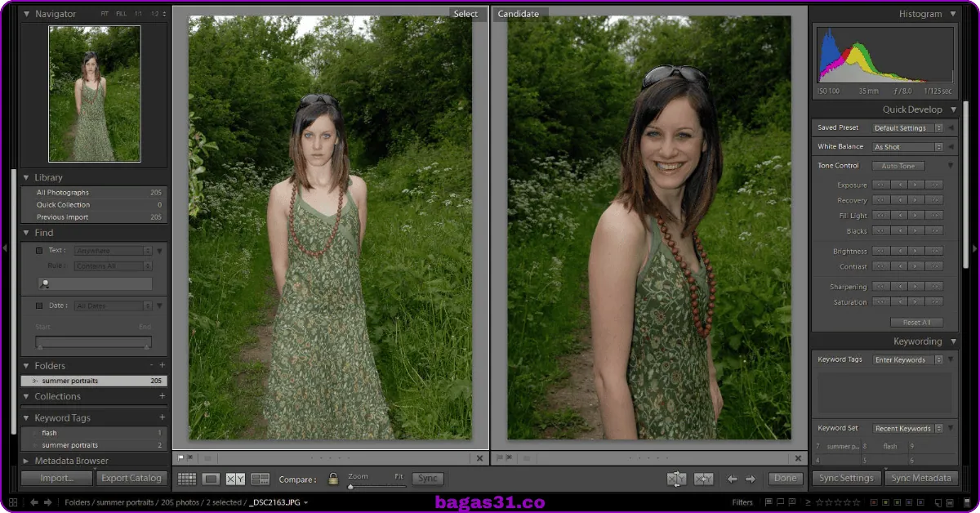Screen dimensions: 980x513
Task: Toggle the Compare link-focus padlock
Action: (333, 479)
